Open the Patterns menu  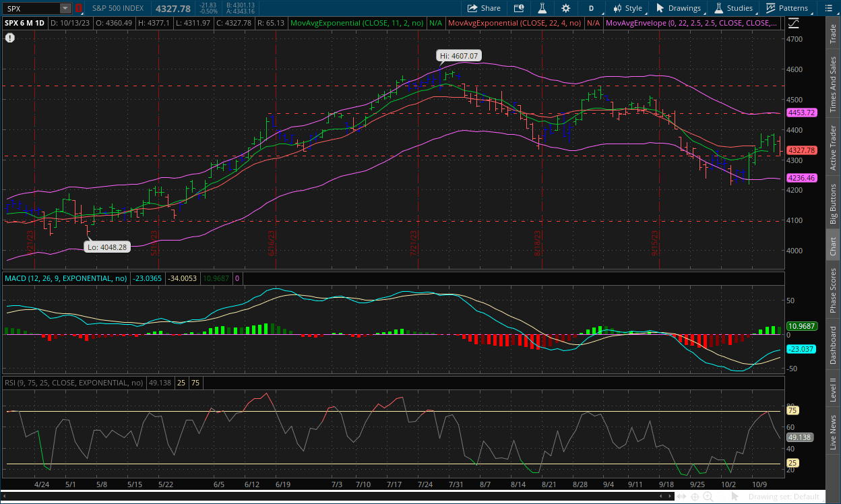(787, 8)
